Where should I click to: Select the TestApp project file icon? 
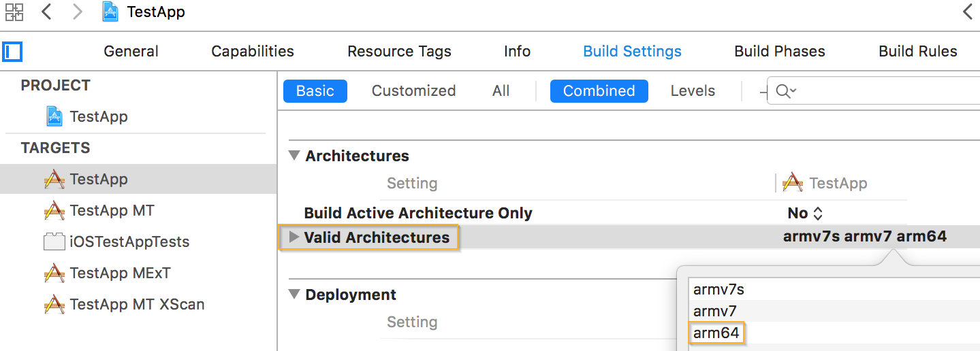[54, 116]
